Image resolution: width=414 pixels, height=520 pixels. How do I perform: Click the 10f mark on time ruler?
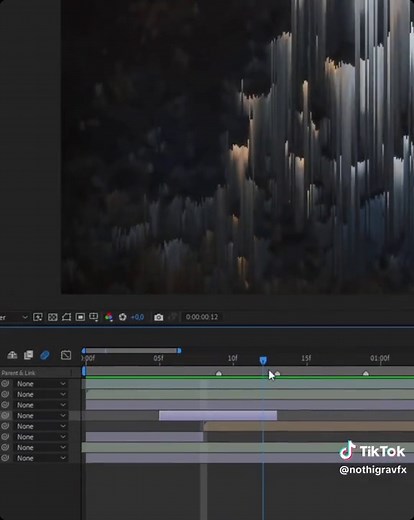(233, 358)
